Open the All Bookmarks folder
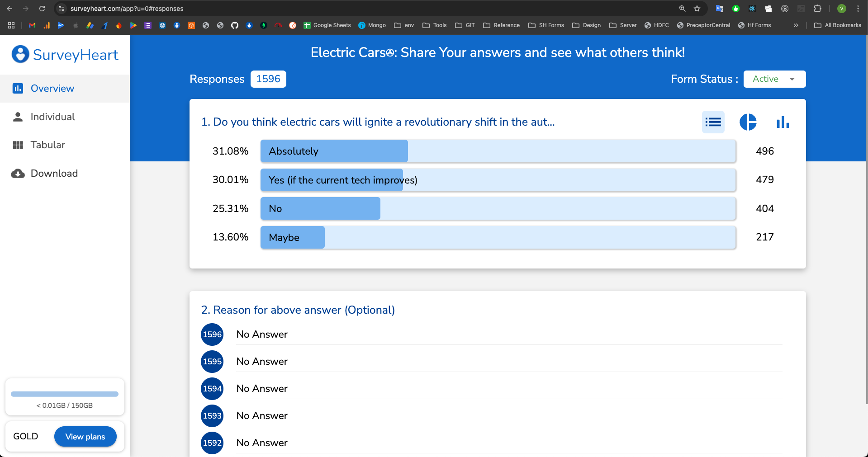Screen dimensions: 868x457 pos(838,25)
